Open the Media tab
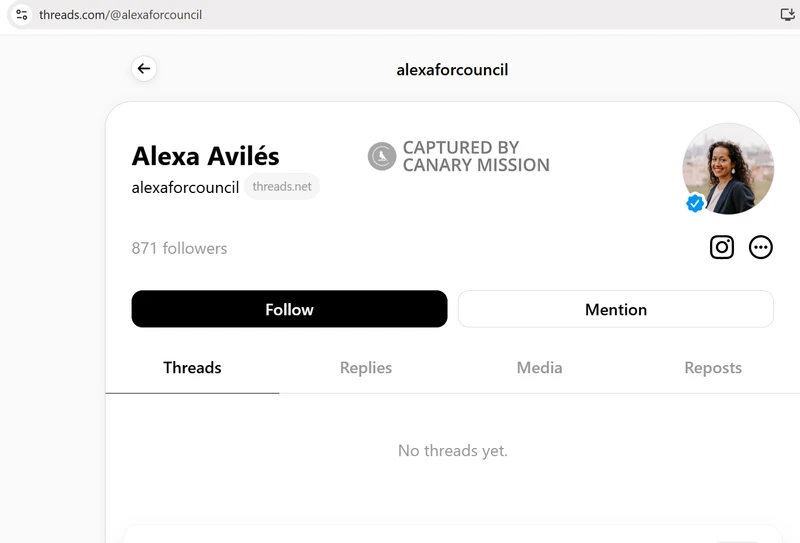 (x=539, y=368)
